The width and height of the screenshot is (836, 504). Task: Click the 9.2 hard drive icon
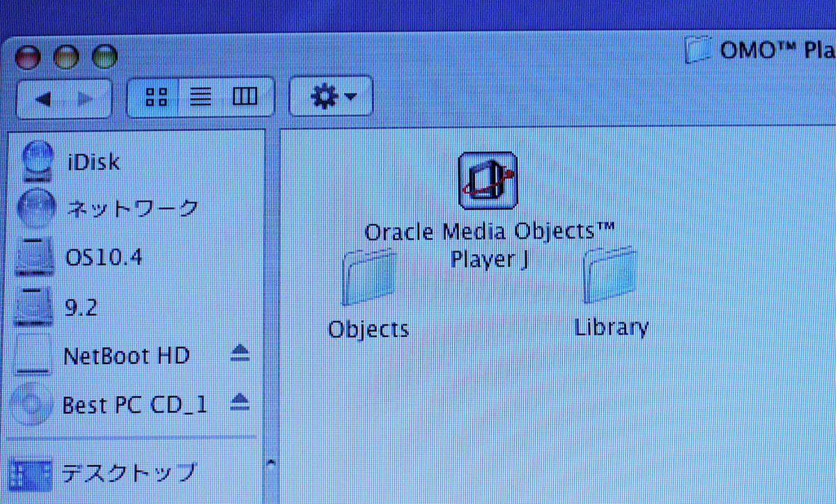point(33,306)
